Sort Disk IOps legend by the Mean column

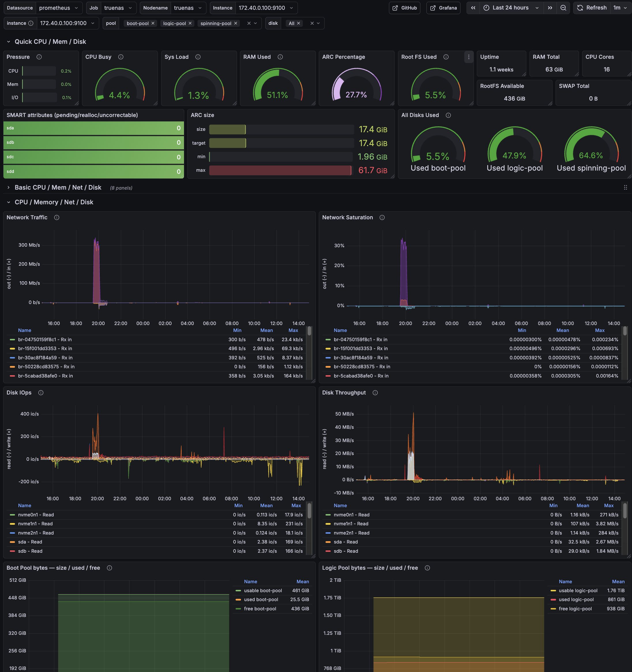266,505
